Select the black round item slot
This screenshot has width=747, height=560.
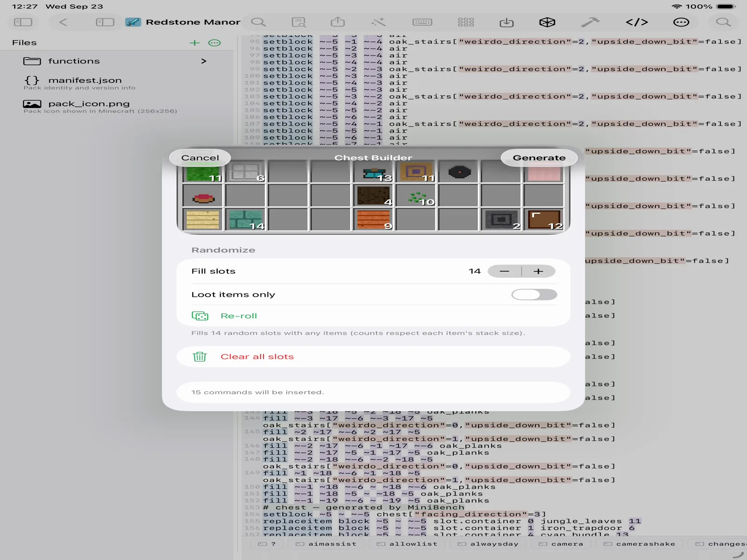click(459, 174)
